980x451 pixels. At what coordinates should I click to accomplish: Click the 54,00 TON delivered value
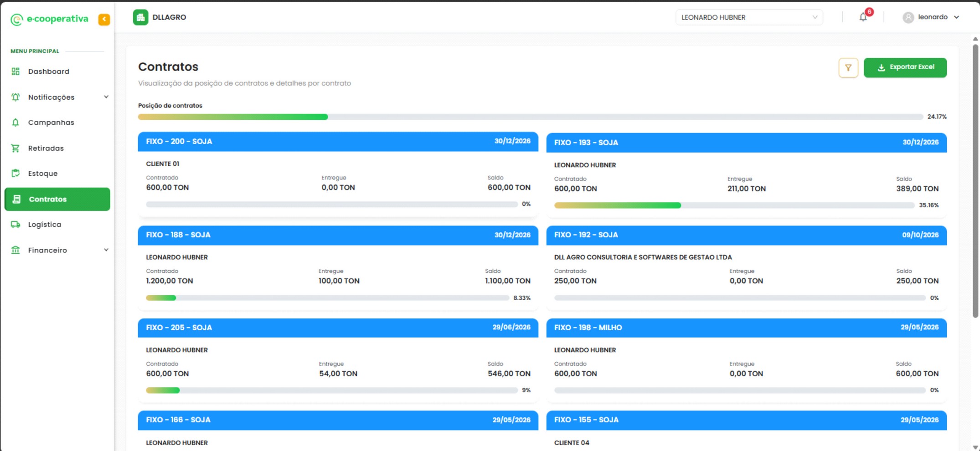pos(338,374)
